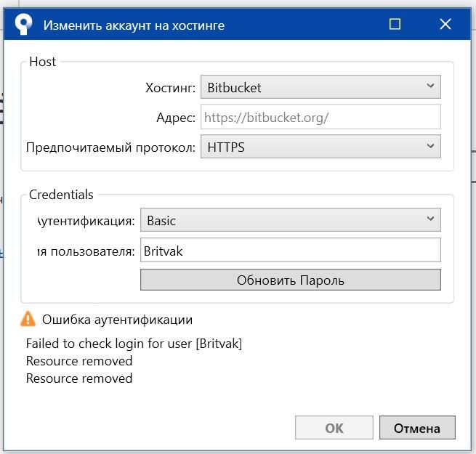The width and height of the screenshot is (476, 454).
Task: Close the dialog with the X button
Action: tap(445, 24)
